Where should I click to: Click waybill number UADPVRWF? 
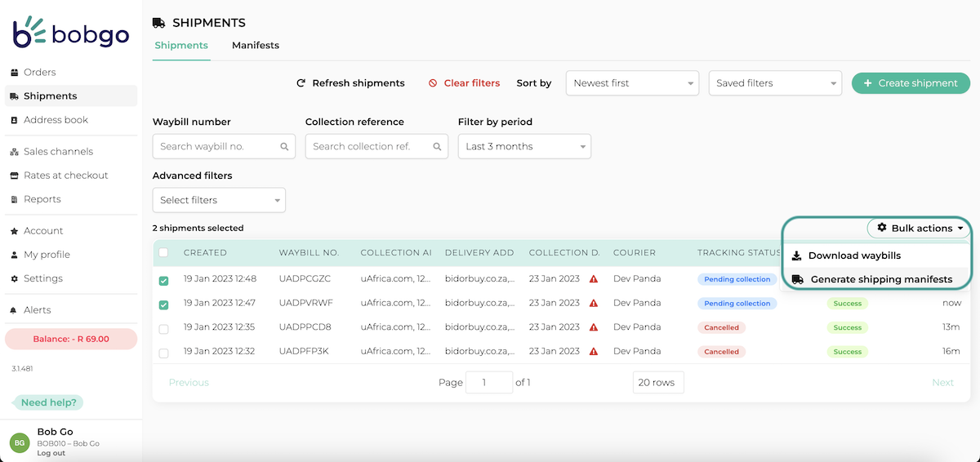[x=305, y=303]
